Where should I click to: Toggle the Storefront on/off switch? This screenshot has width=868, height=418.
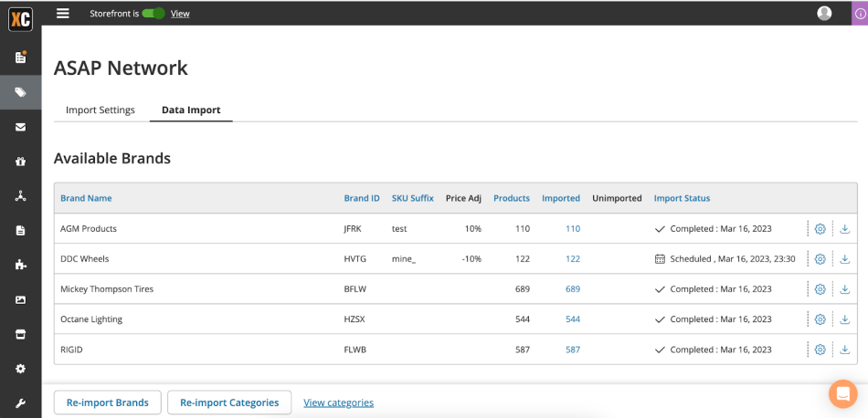pos(153,14)
